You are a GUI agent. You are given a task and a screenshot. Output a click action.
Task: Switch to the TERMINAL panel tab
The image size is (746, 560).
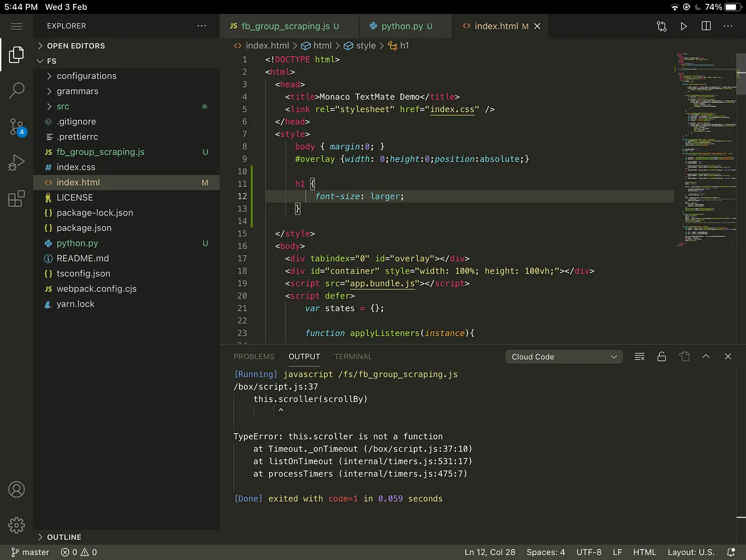pyautogui.click(x=353, y=357)
